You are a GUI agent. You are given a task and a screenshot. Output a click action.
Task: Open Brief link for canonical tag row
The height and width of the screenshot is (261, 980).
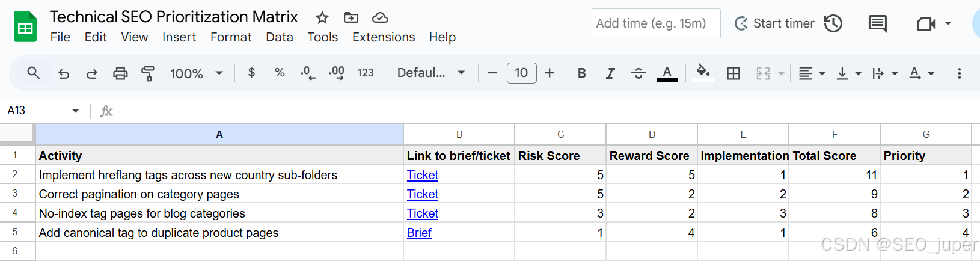pos(419,233)
